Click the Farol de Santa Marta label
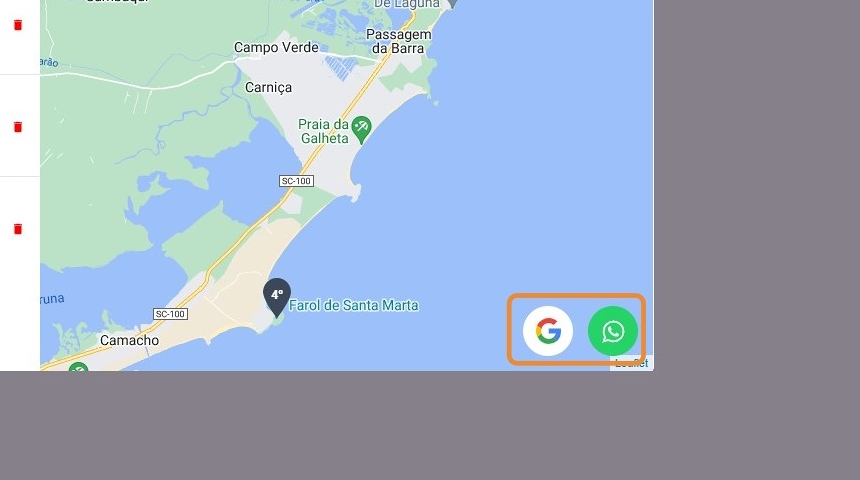 pos(354,305)
